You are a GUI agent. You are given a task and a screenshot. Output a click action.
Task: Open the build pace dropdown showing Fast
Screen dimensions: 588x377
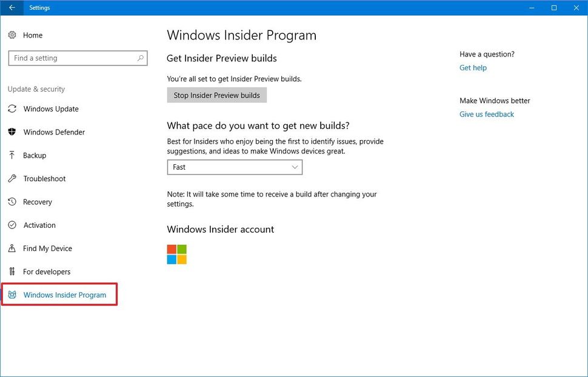click(235, 167)
